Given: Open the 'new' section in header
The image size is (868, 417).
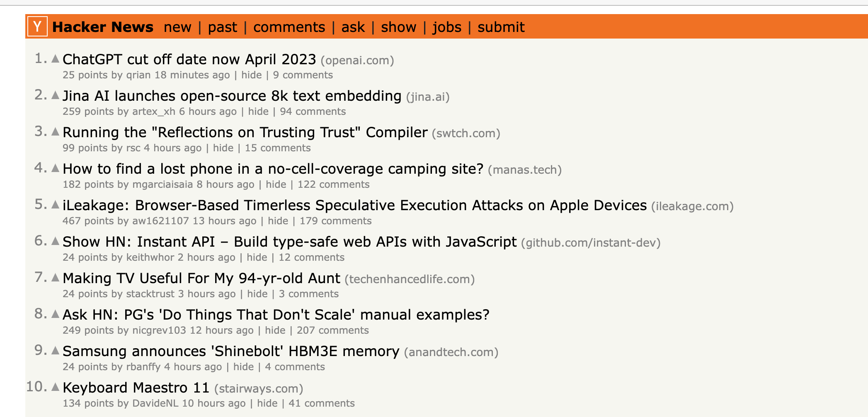Looking at the screenshot, I should tap(177, 27).
